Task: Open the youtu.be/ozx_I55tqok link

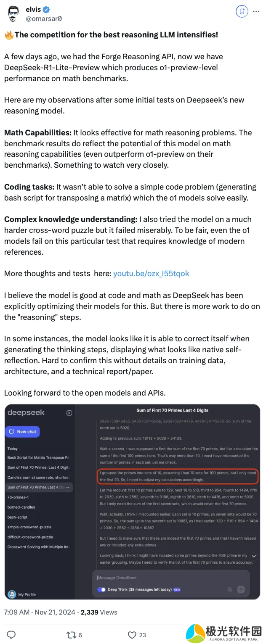Action: coord(151,274)
